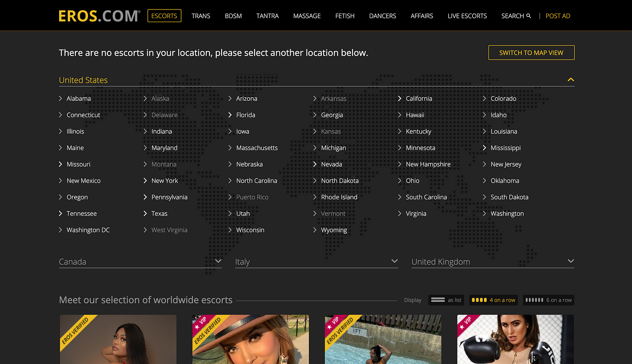Select Connecticut from the state list

pyautogui.click(x=84, y=115)
